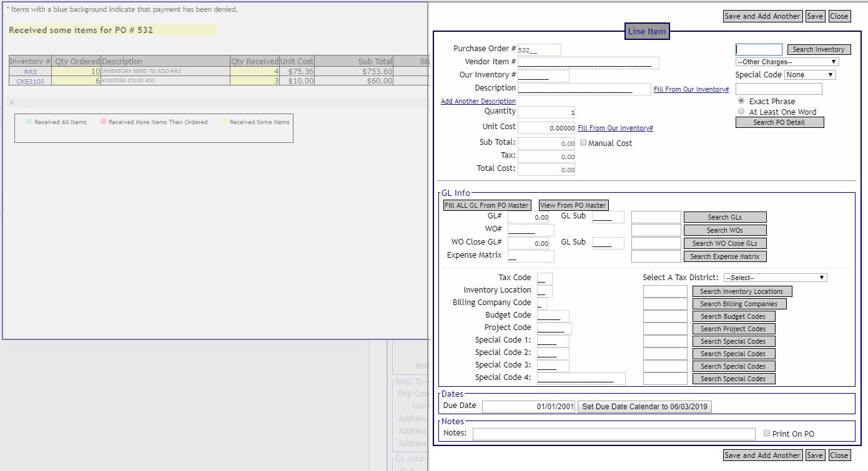
Task: Click the Save button below the Notes section
Action: click(815, 455)
